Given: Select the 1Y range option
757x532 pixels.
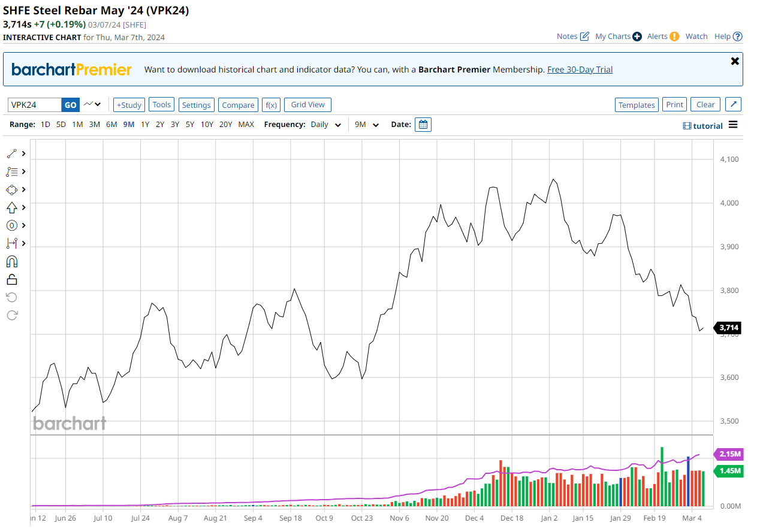Looking at the screenshot, I should (x=145, y=125).
